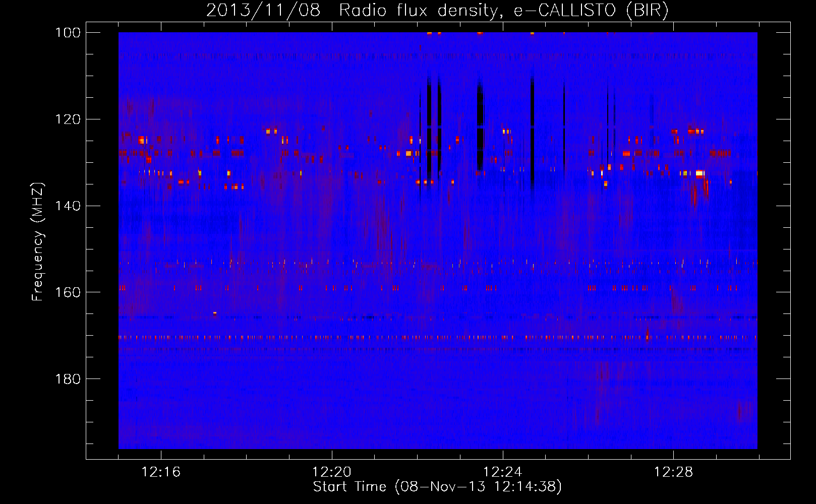Screen dimensions: 816x504
Task: Click the 'Start Time (08-Nov-13 12:14:38)' label
Action: pos(437,487)
